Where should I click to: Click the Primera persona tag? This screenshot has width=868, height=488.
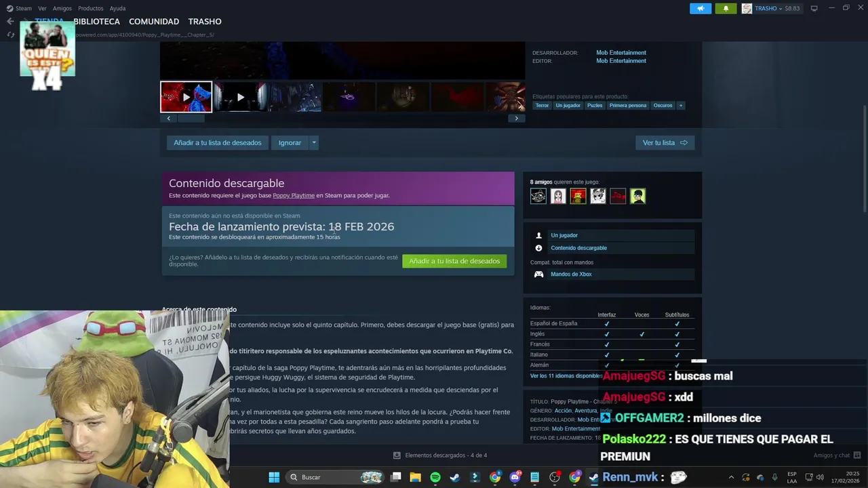click(628, 105)
